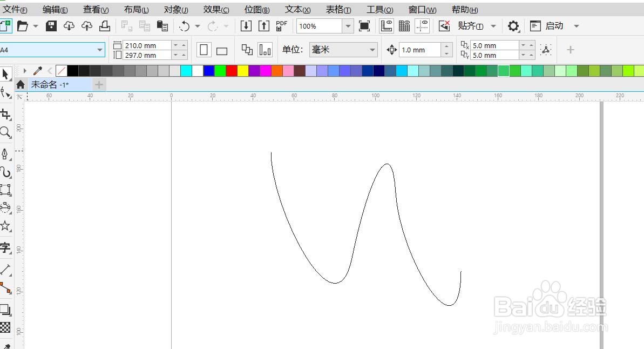Undo the last action
The width and height of the screenshot is (644, 349).
click(x=184, y=26)
